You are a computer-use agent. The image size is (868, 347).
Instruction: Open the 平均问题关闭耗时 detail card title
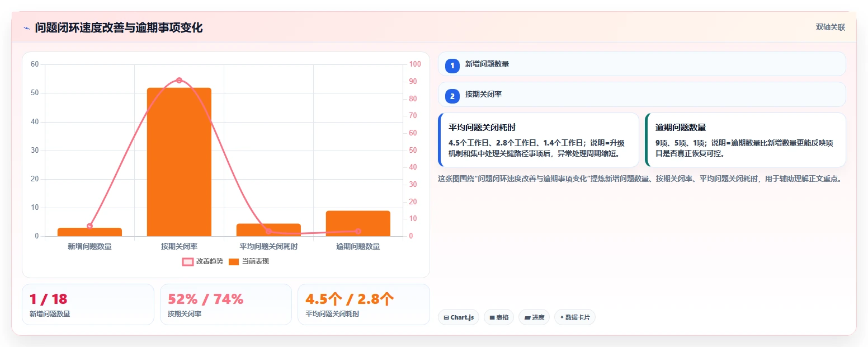pos(482,128)
